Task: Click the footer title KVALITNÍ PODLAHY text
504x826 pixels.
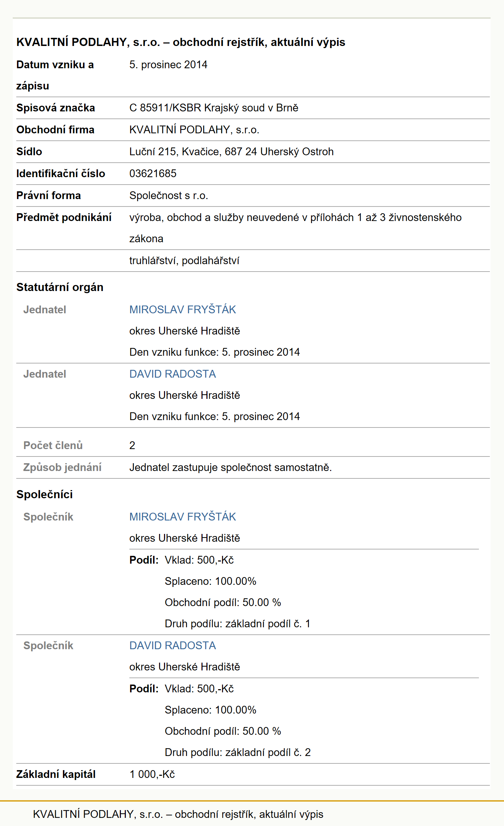Action: tap(178, 814)
